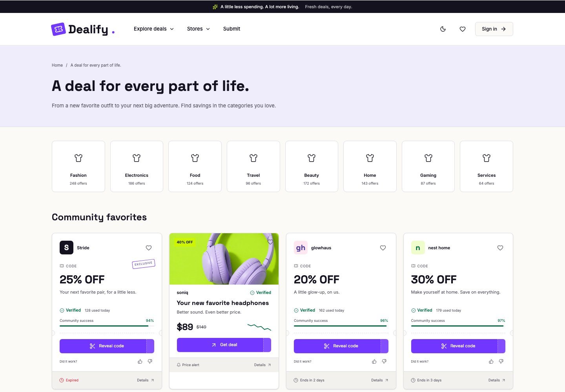Thumbs down the Stride deal
This screenshot has height=392, width=565.
[150, 361]
